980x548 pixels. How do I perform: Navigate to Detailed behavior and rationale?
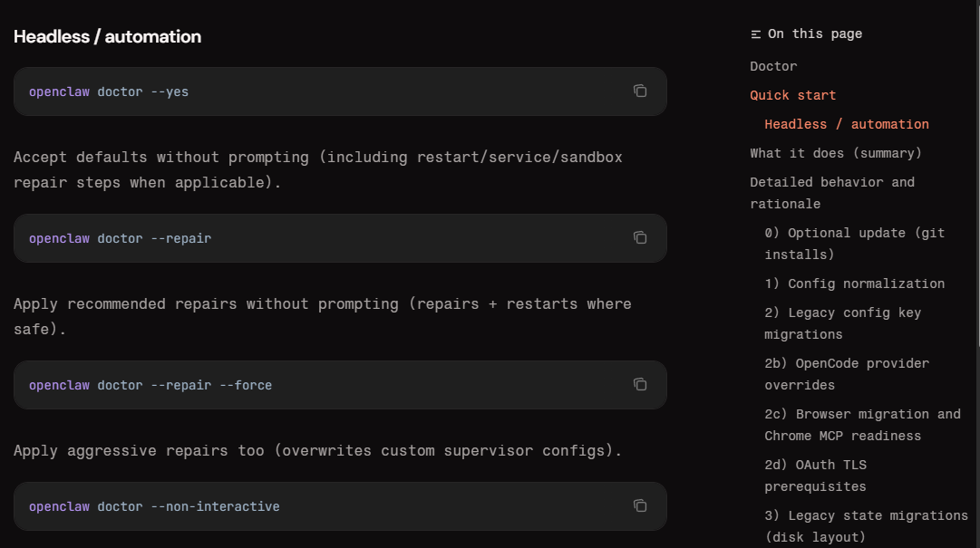832,193
